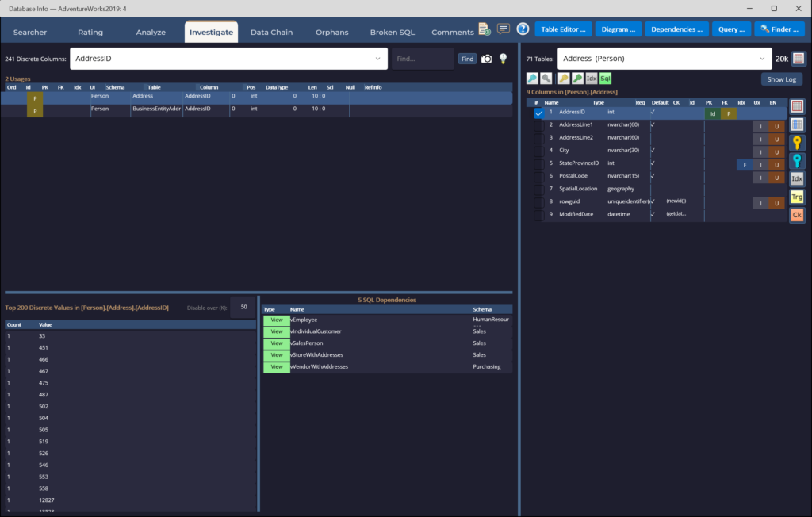Screen dimensions: 812x517
Task: Select discrete value 12827 in the values list
Action: pos(131,500)
